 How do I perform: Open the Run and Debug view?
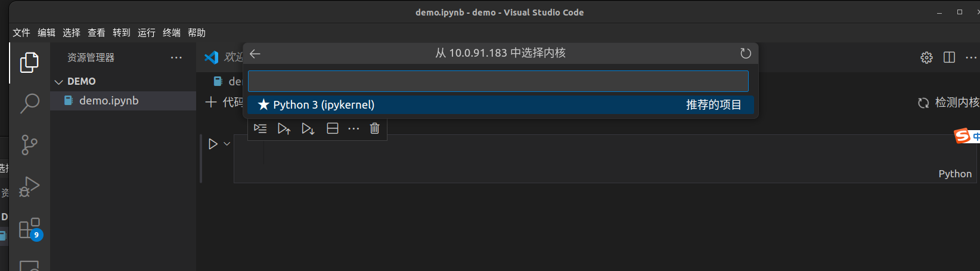pyautogui.click(x=29, y=186)
